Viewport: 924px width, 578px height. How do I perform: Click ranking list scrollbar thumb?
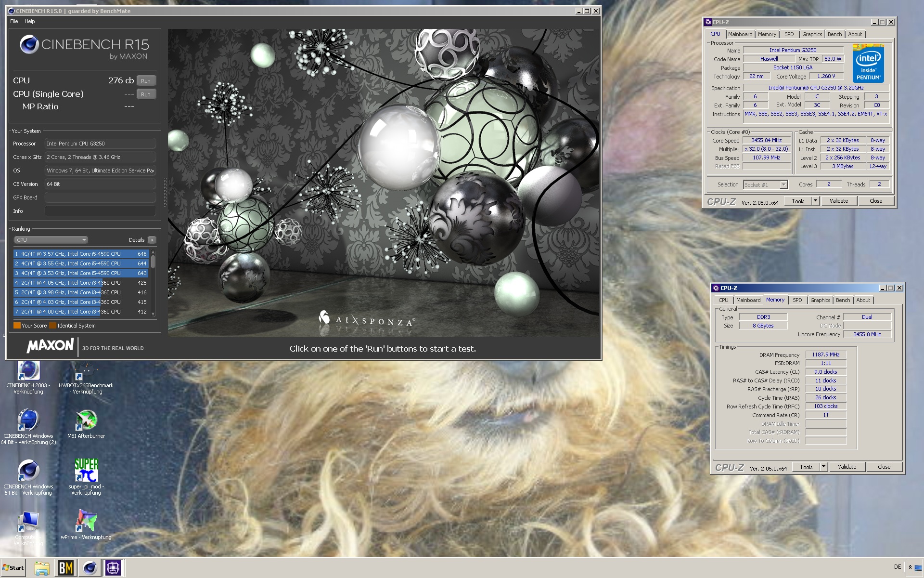(153, 262)
